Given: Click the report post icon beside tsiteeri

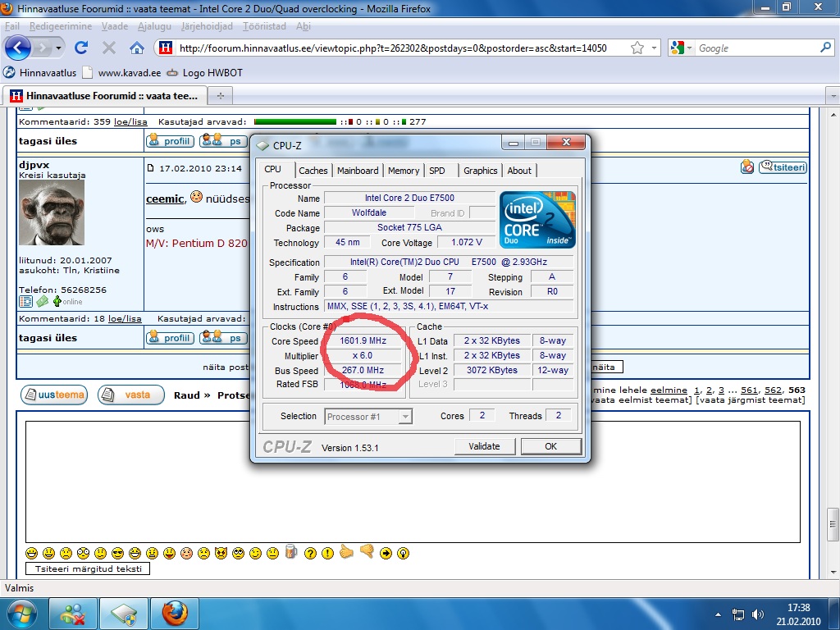Looking at the screenshot, I should [x=747, y=167].
